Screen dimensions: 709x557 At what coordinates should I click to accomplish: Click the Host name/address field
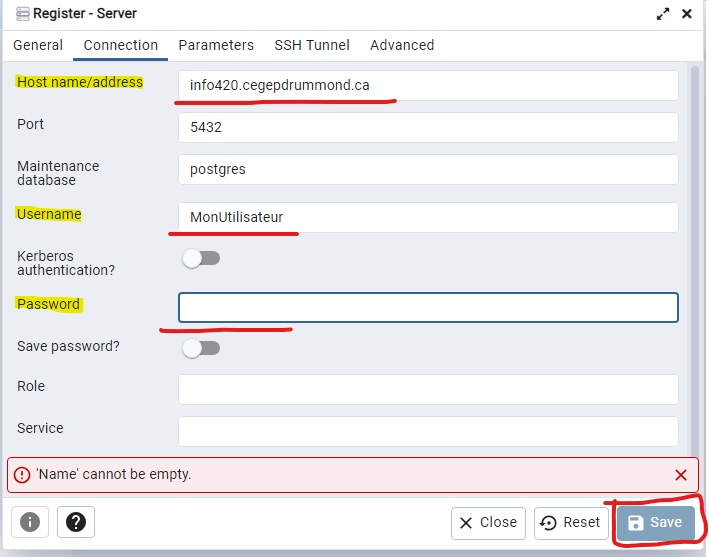(428, 86)
